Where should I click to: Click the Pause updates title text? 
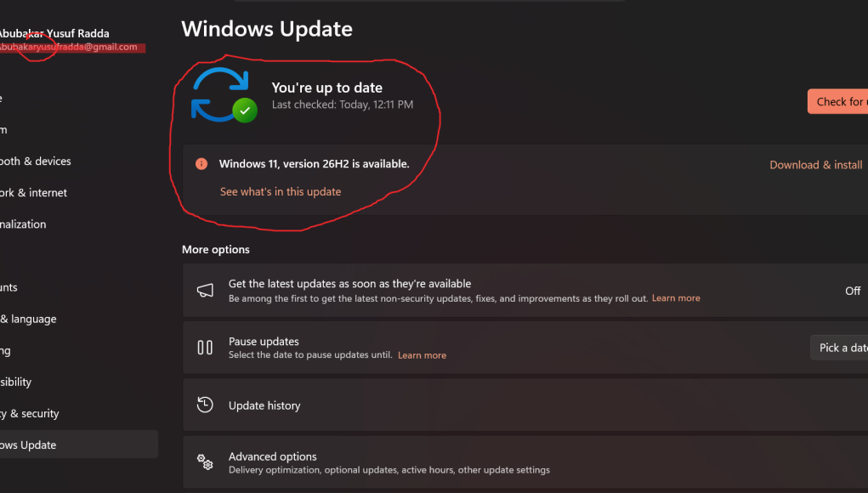point(264,342)
